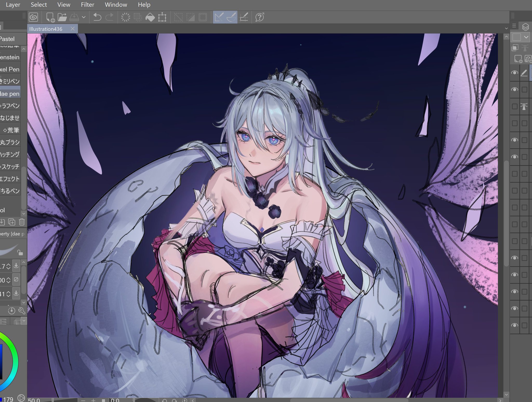This screenshot has height=402, width=532.
Task: Click New Raster Layer icon
Action: click(x=518, y=59)
